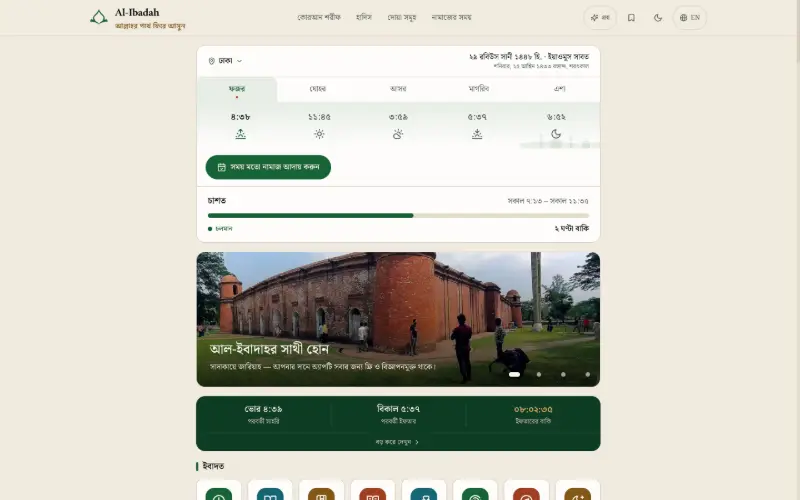Click the calendar icon inside the green button
This screenshot has height=500, width=800.
[x=221, y=167]
